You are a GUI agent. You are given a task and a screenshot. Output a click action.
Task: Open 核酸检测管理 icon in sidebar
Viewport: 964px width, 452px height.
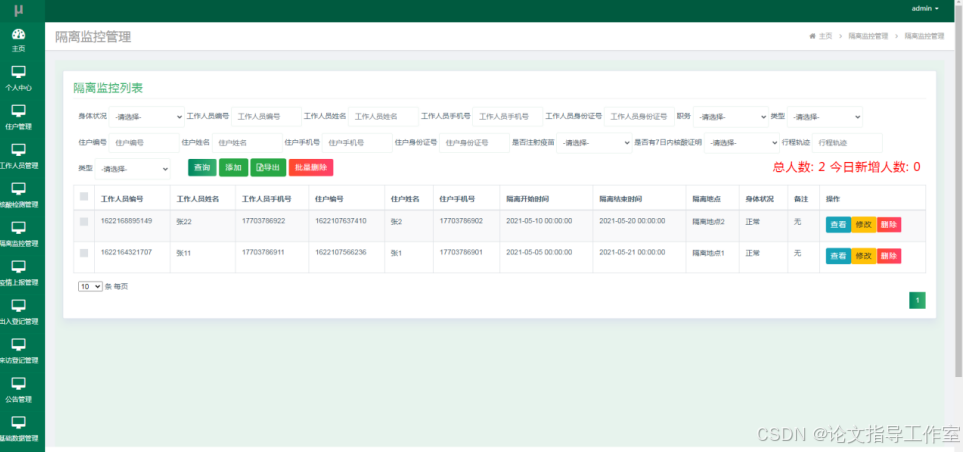click(18, 189)
